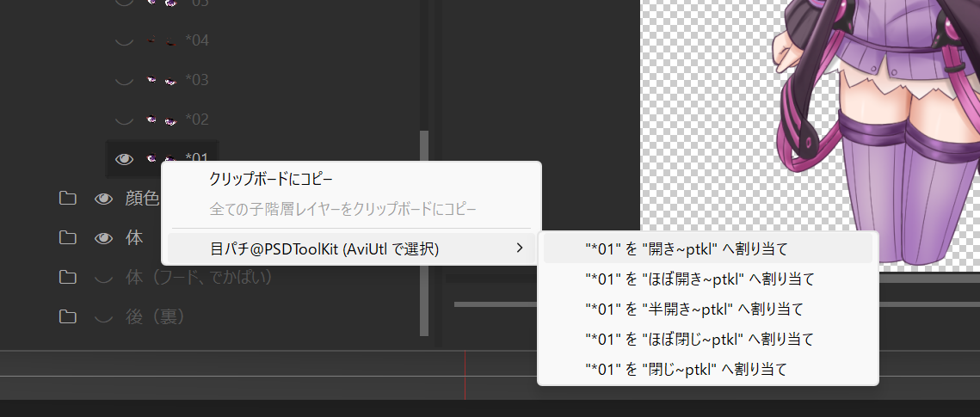This screenshot has height=417, width=980.
Task: Select the *02 layer thumbnail
Action: point(161,120)
